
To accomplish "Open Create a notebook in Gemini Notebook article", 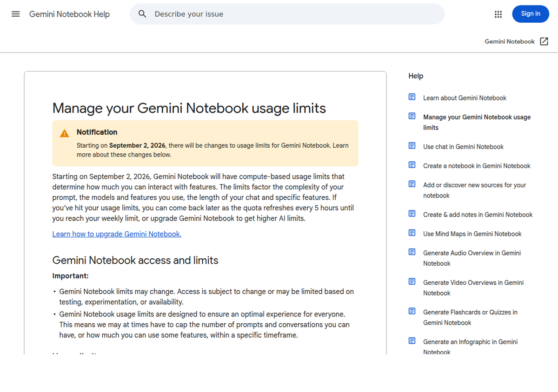I will [477, 165].
